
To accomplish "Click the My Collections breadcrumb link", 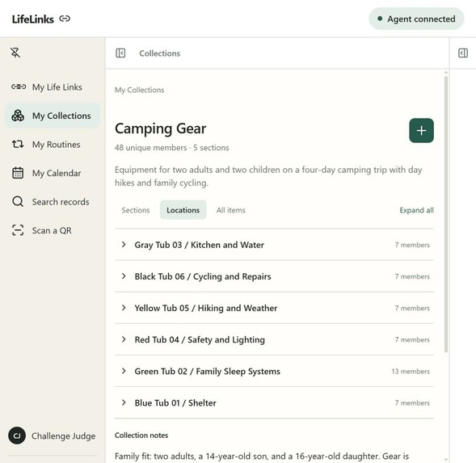I will [139, 90].
